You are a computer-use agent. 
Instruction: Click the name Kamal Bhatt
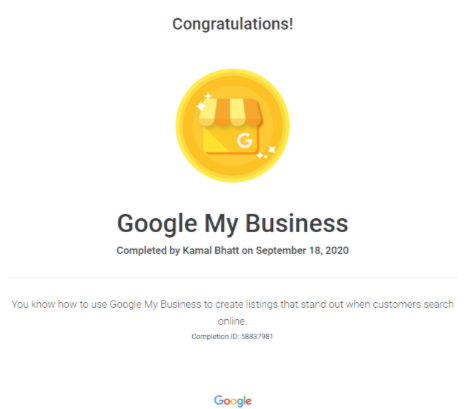[x=211, y=251]
